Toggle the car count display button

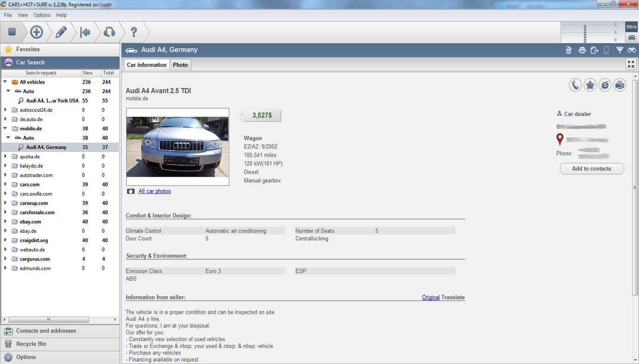pyautogui.click(x=632, y=38)
